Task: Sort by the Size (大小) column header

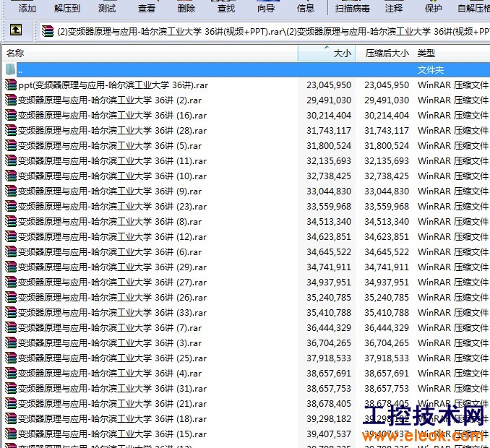Action: coord(326,53)
